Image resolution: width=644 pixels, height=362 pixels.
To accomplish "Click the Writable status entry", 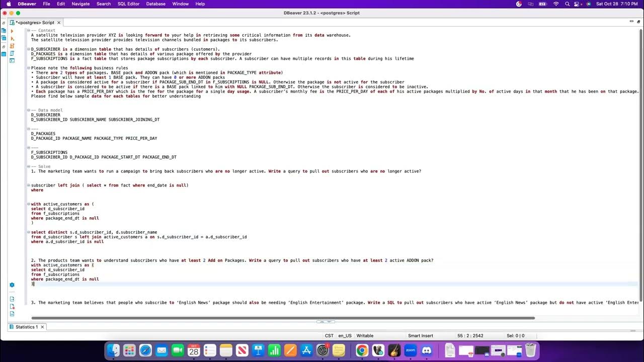I will tap(365, 336).
